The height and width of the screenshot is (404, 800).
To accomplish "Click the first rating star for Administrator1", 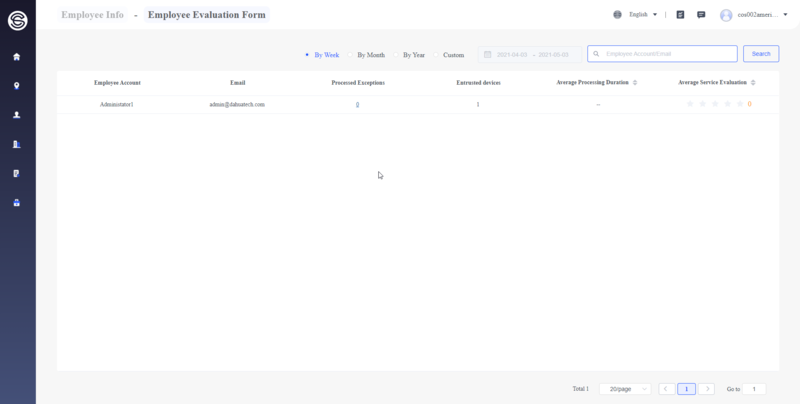I will click(x=690, y=104).
